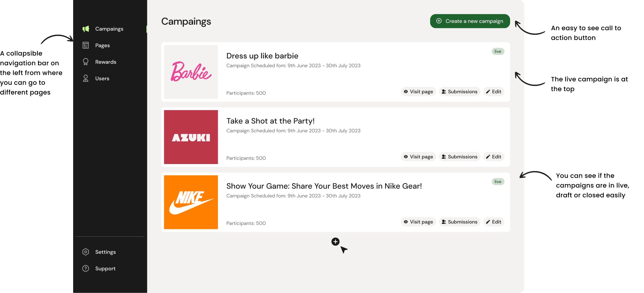Screen dimensions: 644x293
Task: Click Create a new campaign button
Action: click(x=470, y=21)
